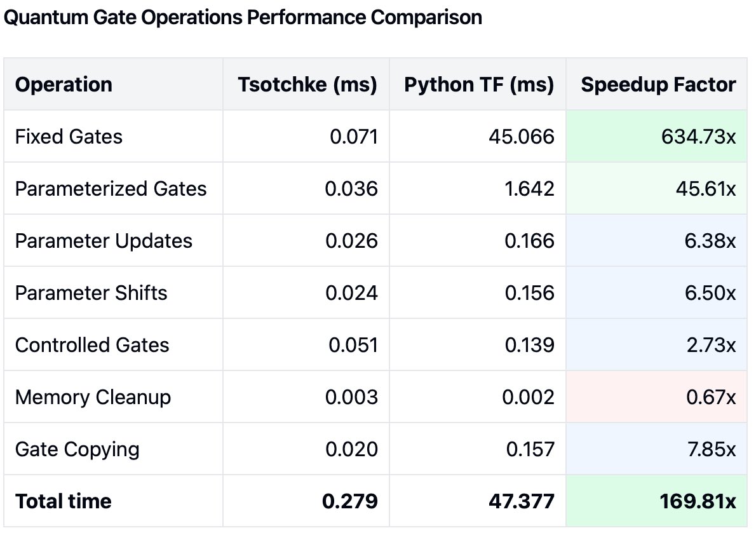Click the 'Memory Cleanup' row label
Image resolution: width=756 pixels, height=535 pixels.
click(x=93, y=397)
